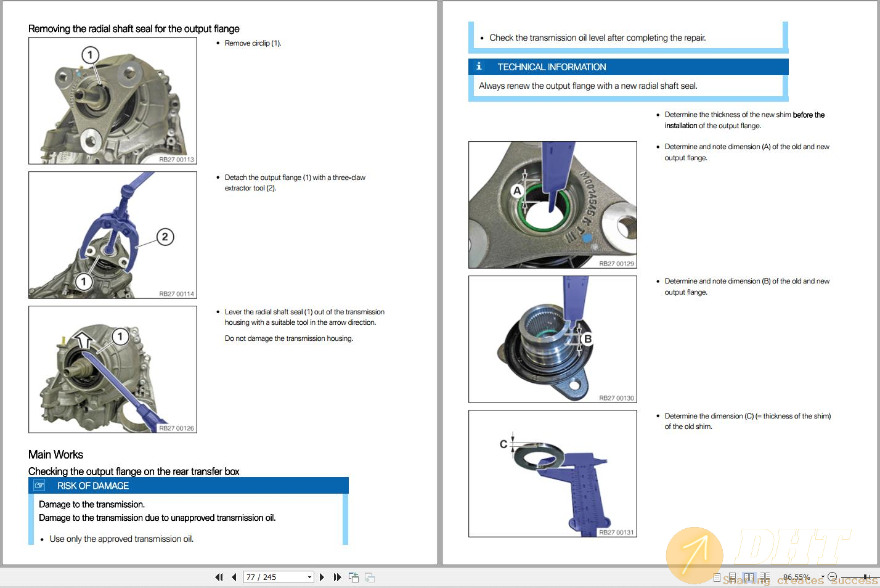The width and height of the screenshot is (880, 588).
Task: Click the three-claw extractor image RB27 00114
Action: tap(113, 235)
